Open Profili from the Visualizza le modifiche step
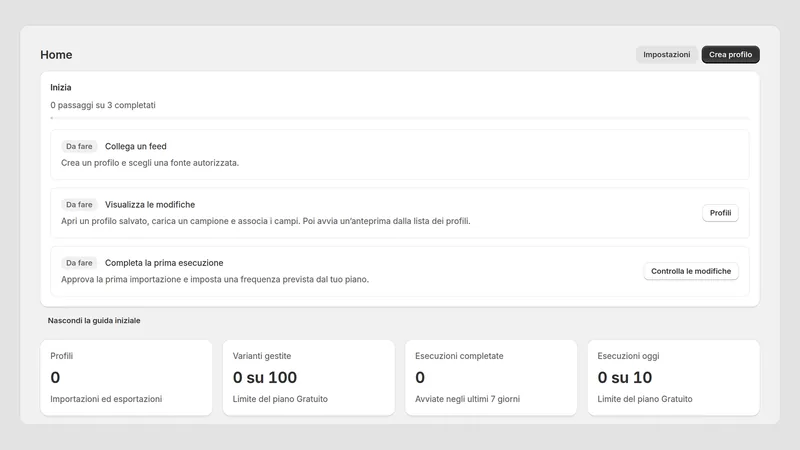Screen dimensions: 800x450 (720, 213)
